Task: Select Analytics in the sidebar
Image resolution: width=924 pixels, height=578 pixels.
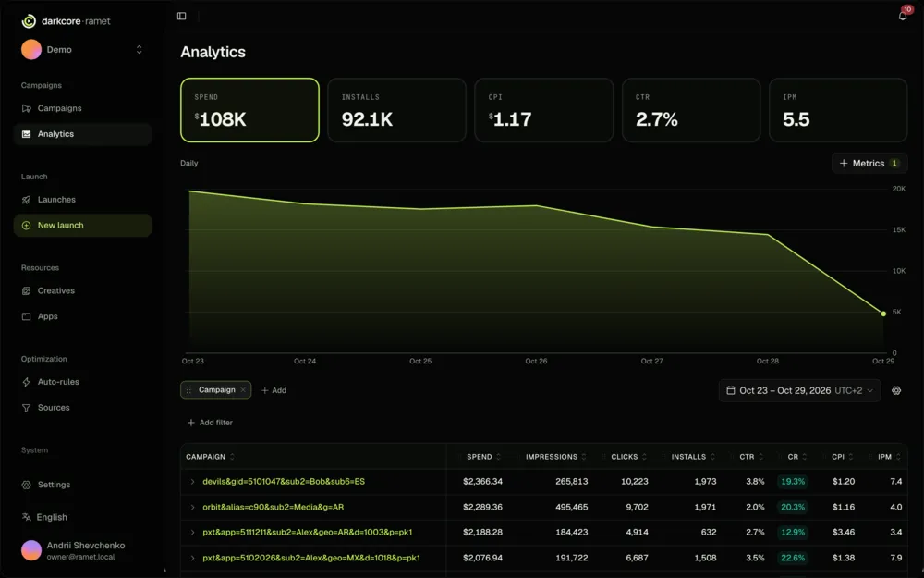Action: [x=82, y=134]
